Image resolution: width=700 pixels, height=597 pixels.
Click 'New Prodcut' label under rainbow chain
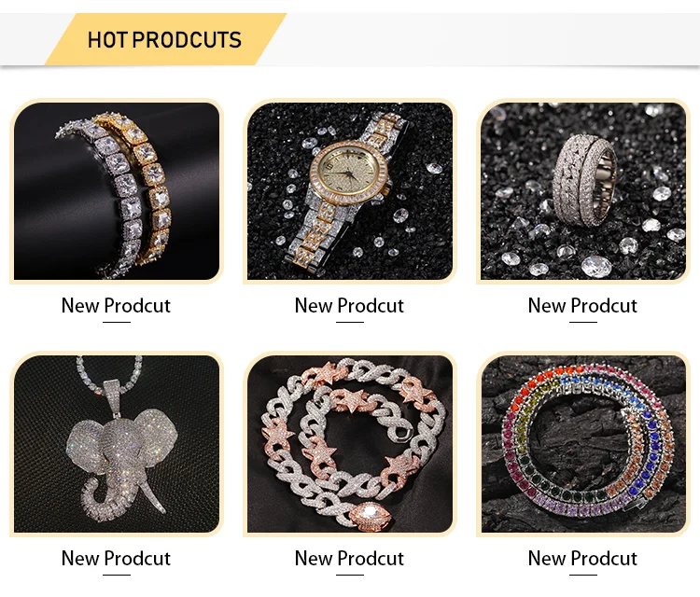click(582, 558)
